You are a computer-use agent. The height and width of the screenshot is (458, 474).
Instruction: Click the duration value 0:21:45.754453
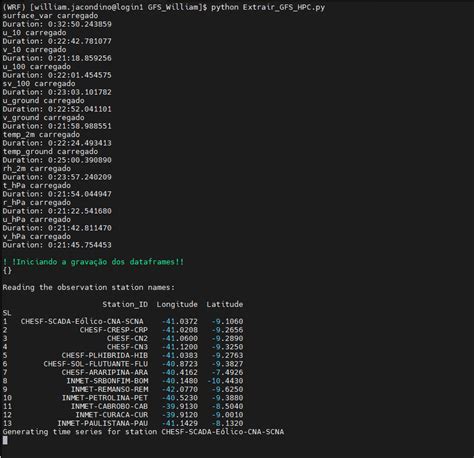coord(80,245)
